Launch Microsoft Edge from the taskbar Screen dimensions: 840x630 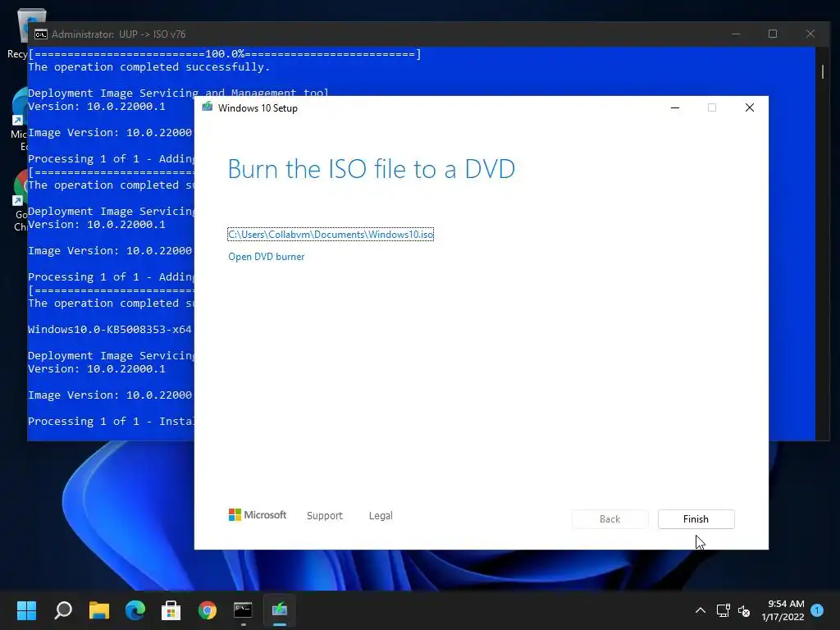tap(135, 609)
